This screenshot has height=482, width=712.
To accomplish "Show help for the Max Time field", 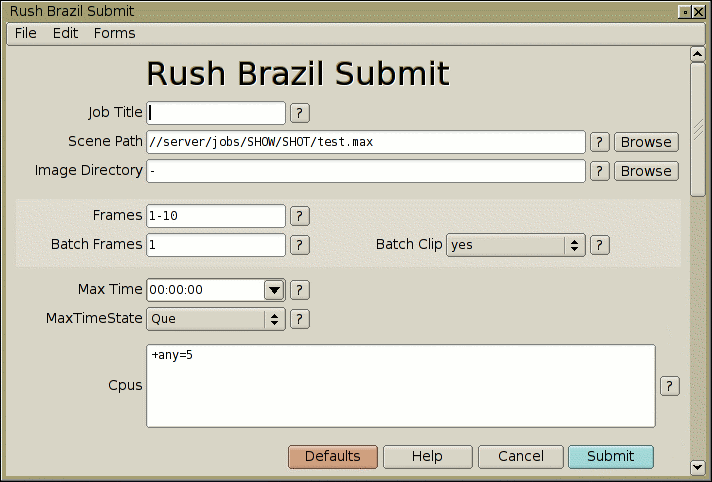I will coord(300,290).
